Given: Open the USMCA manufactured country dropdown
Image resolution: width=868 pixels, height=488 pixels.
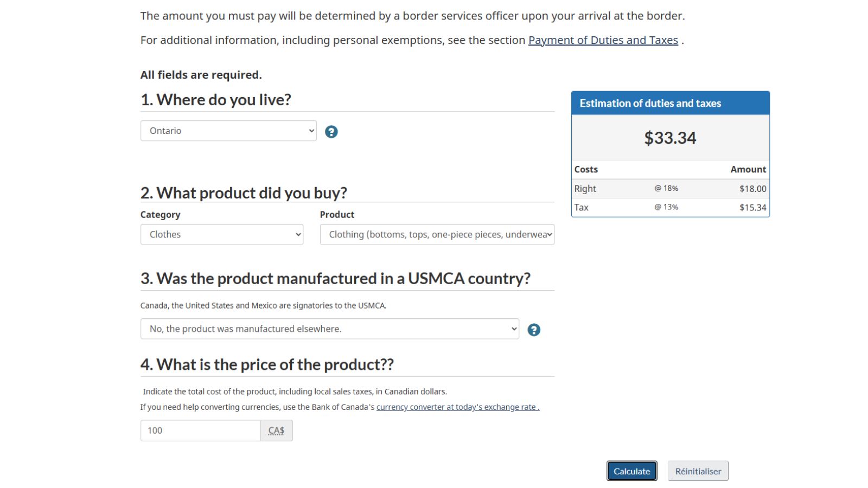Looking at the screenshot, I should point(330,329).
